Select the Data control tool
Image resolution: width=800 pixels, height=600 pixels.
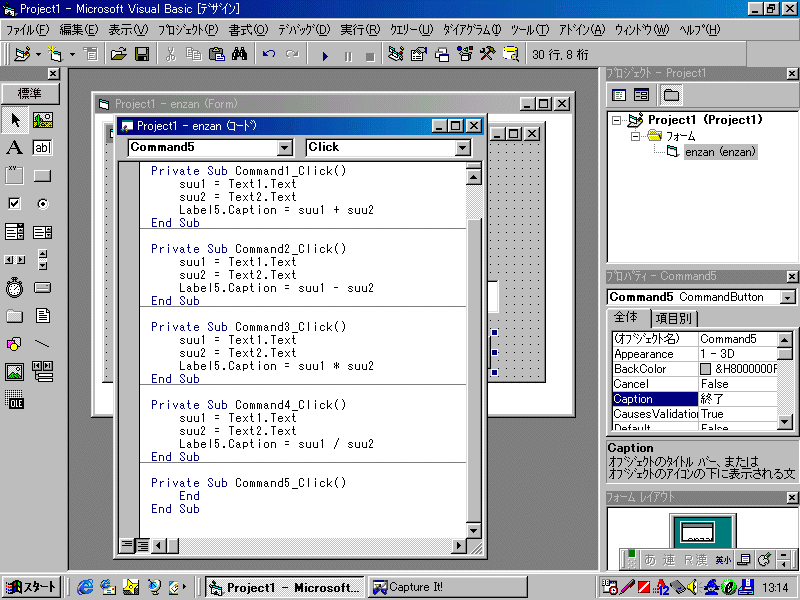43,372
